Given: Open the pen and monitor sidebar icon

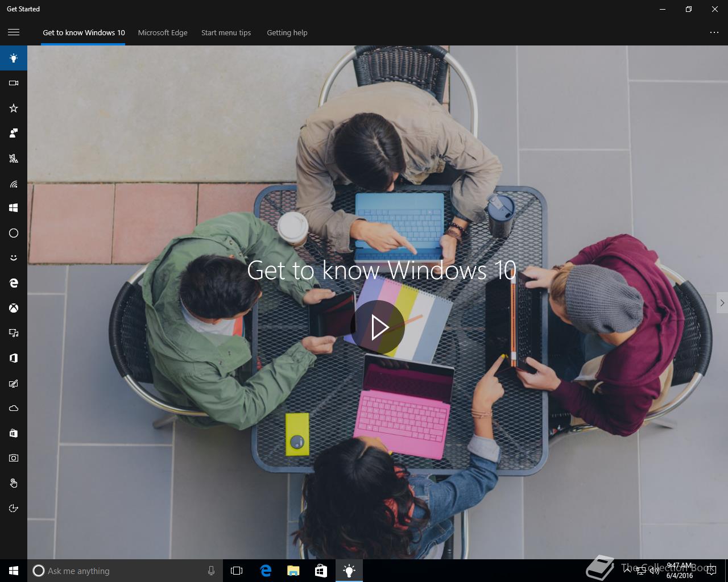Looking at the screenshot, I should pyautogui.click(x=14, y=383).
